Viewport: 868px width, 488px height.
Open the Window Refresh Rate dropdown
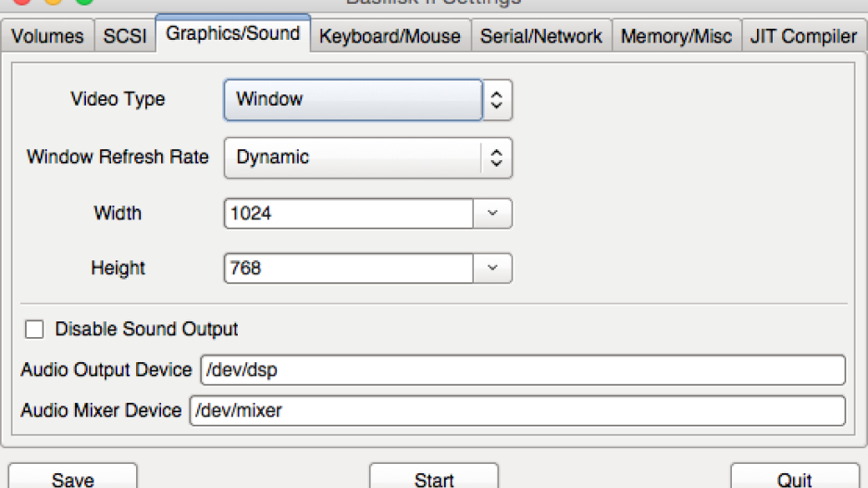pos(368,157)
